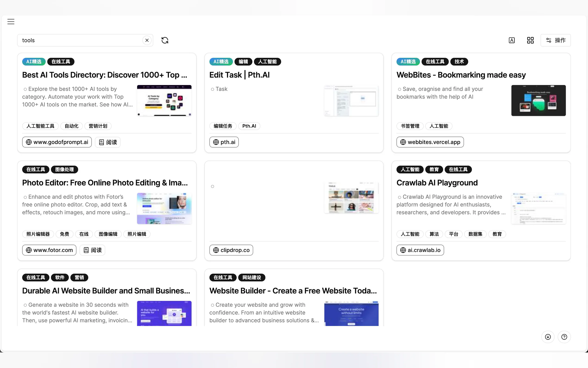
Task: Click the 书签管理 keyword tag
Action: point(410,126)
